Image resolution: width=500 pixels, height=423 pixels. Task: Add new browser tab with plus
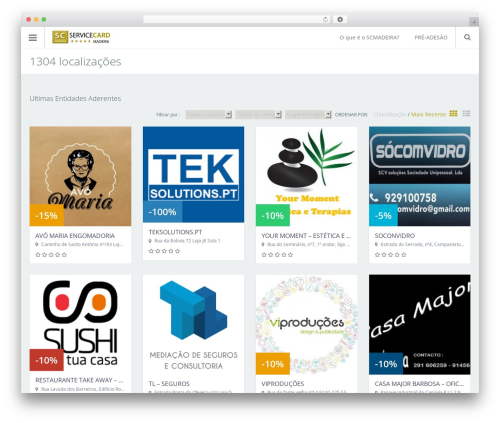click(x=474, y=22)
